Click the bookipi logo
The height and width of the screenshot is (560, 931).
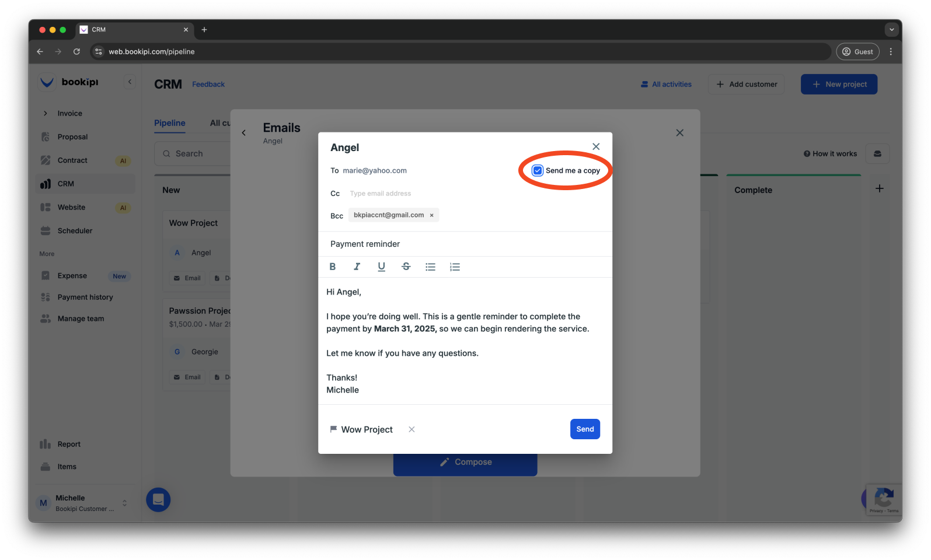[x=69, y=82]
